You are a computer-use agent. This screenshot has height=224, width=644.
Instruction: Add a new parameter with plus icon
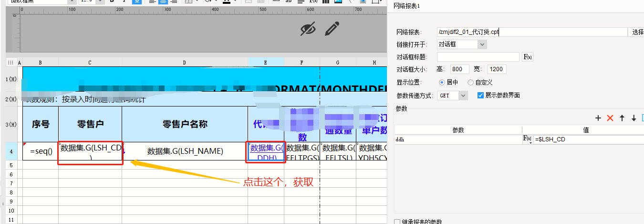coord(598,118)
